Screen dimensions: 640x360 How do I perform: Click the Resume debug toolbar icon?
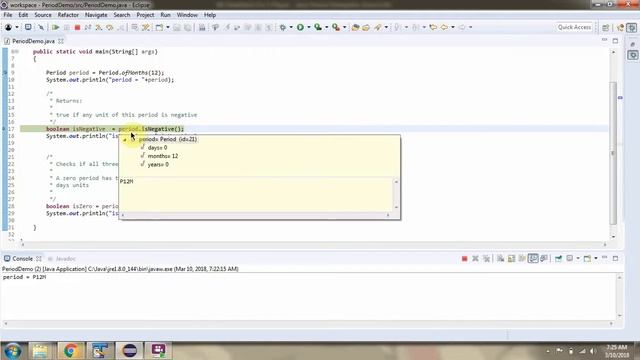55,27
